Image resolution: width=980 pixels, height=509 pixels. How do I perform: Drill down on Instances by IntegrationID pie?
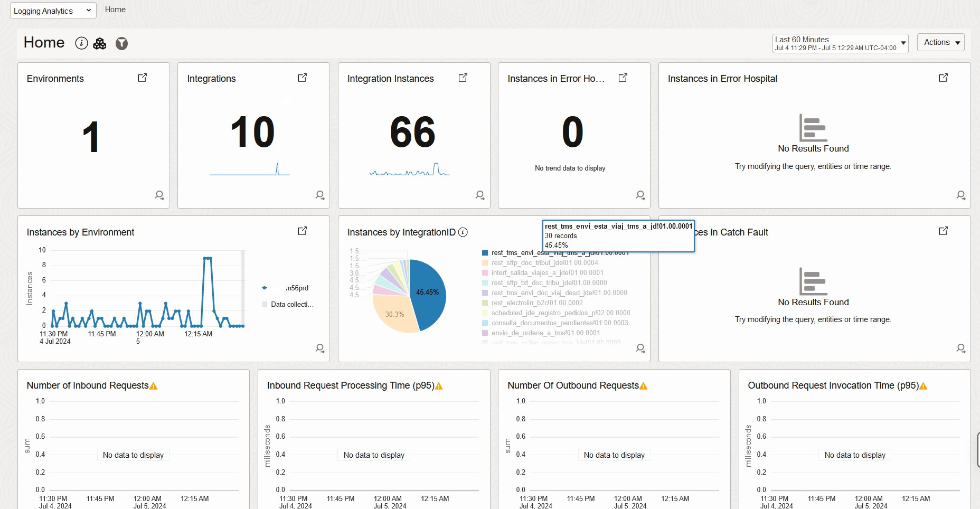tap(640, 348)
